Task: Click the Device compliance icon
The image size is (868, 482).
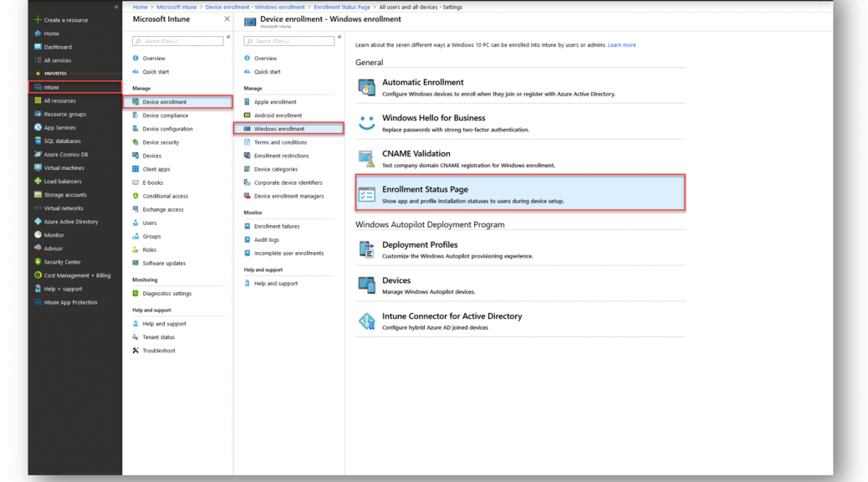Action: pos(135,115)
